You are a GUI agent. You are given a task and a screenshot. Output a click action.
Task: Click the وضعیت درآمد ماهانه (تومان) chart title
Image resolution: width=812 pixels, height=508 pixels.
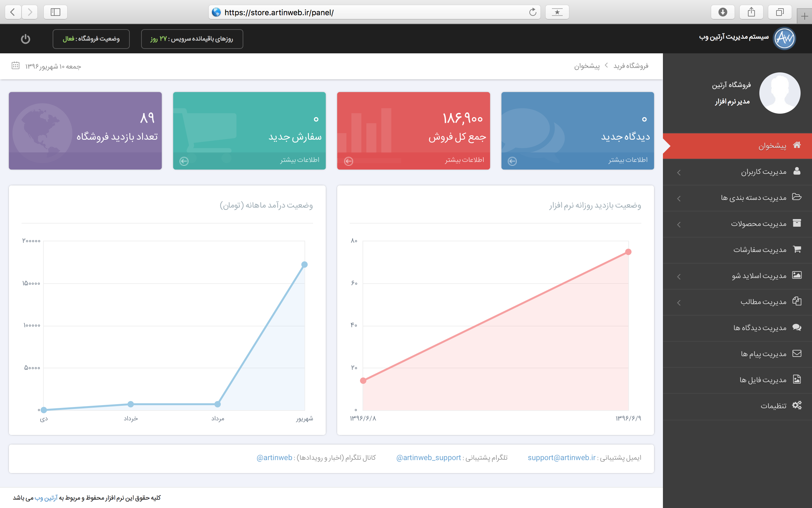266,205
